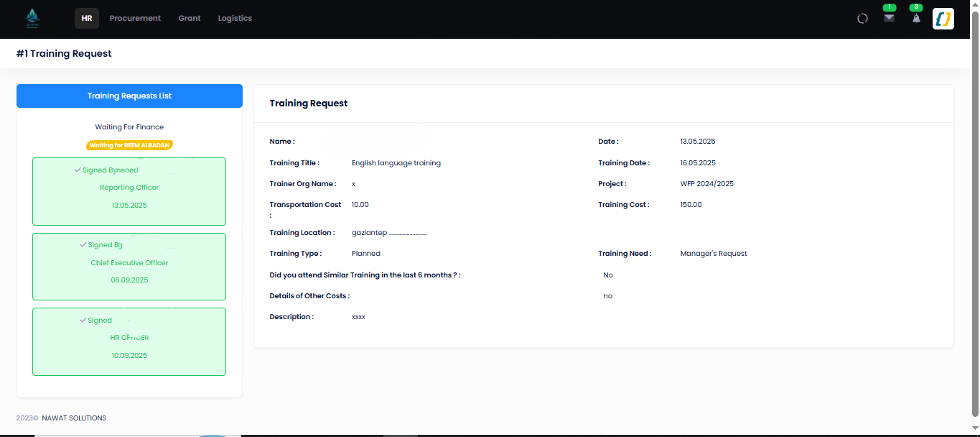Open the notifications bell icon

click(x=916, y=19)
